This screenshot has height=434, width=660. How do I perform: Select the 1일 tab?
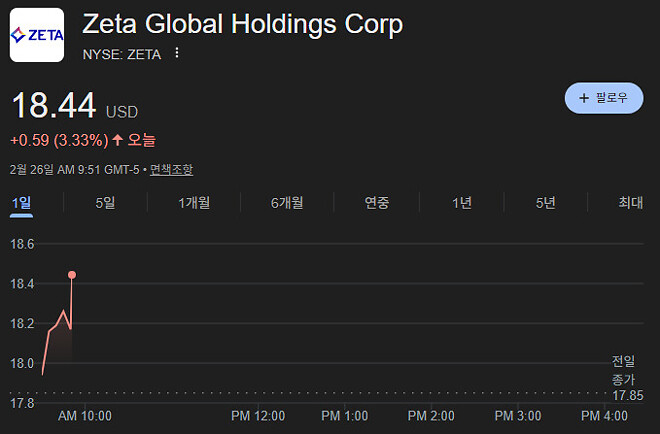click(21, 203)
